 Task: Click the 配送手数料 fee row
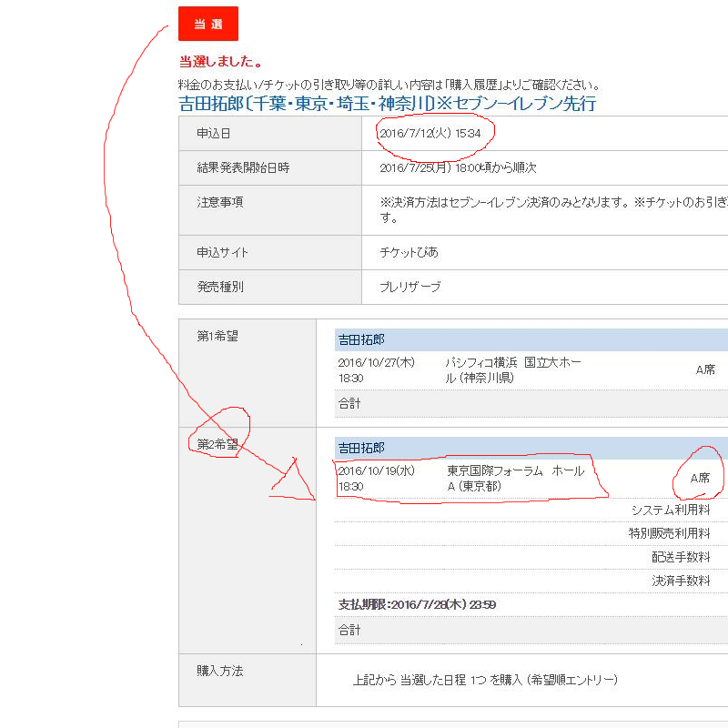point(680,557)
